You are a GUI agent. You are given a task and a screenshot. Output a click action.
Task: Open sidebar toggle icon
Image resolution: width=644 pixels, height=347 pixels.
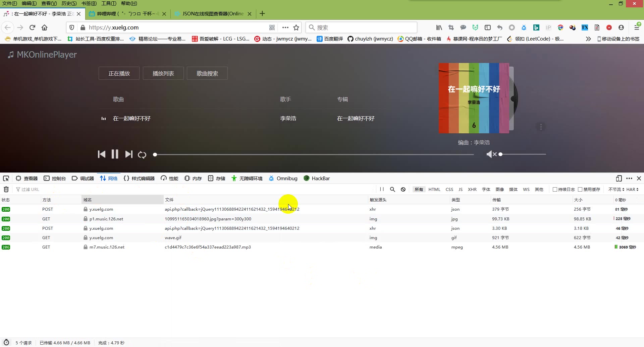[488, 27]
